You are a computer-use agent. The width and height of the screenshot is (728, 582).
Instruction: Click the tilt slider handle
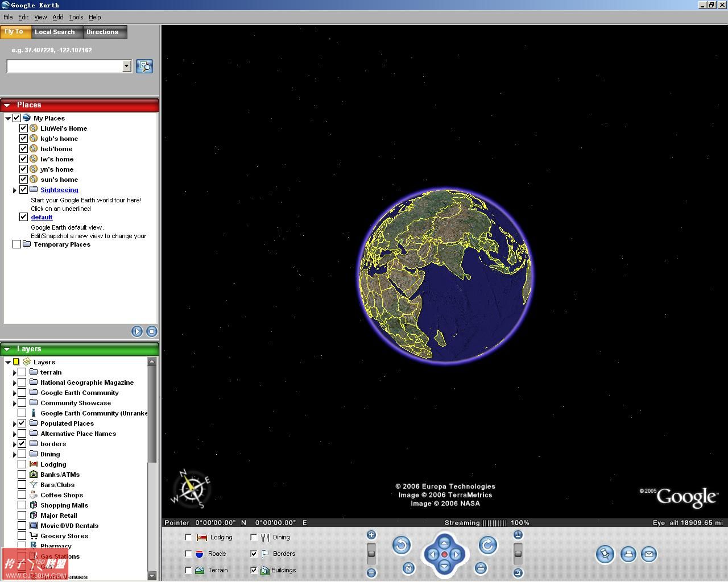click(x=518, y=553)
